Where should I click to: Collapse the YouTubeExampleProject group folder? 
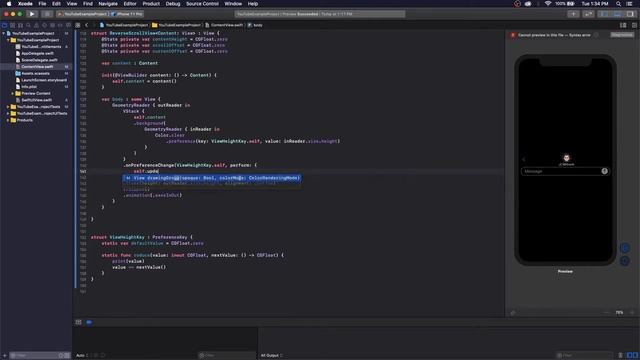(8, 40)
